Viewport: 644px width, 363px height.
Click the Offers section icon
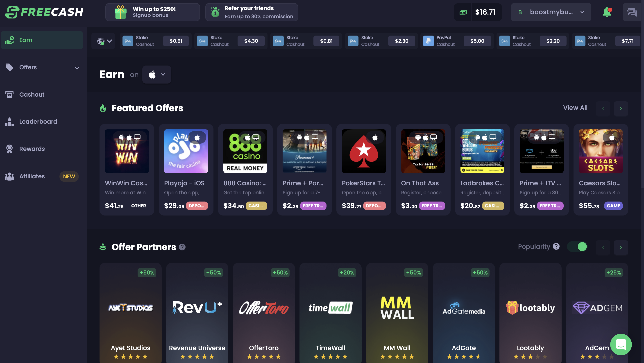[x=9, y=67]
